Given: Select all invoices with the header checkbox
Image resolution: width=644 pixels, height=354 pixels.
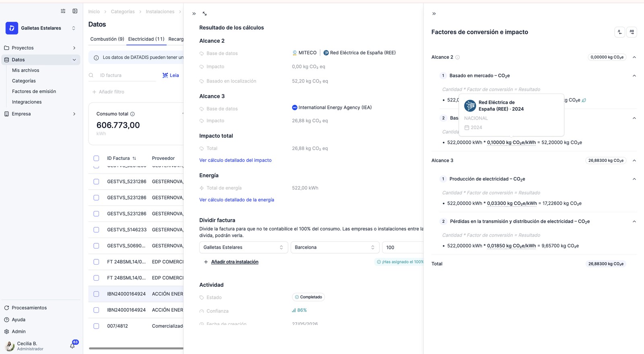Looking at the screenshot, I should [96, 158].
